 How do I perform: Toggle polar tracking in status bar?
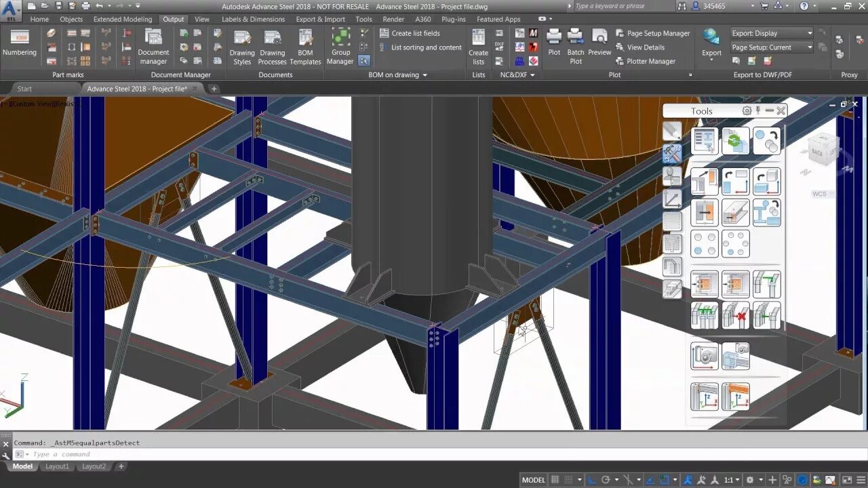[606, 480]
